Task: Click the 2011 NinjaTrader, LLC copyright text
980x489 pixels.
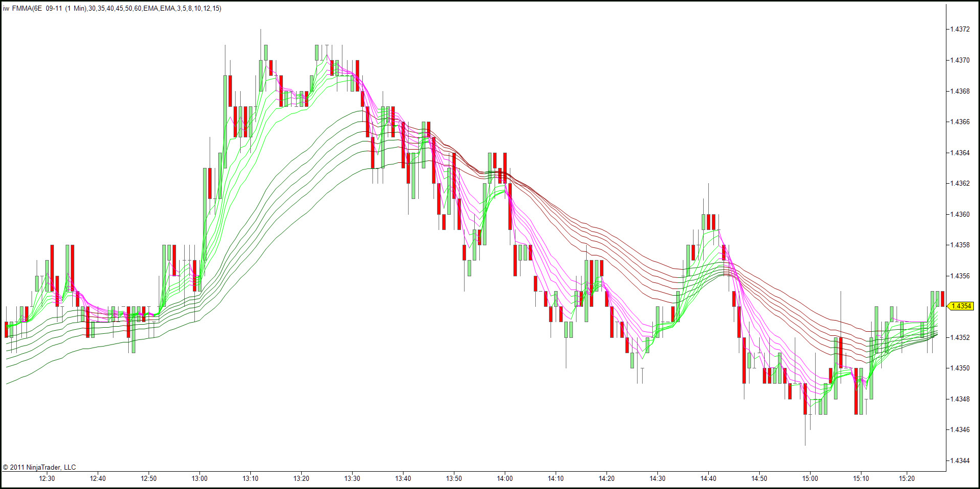Action: pos(39,467)
